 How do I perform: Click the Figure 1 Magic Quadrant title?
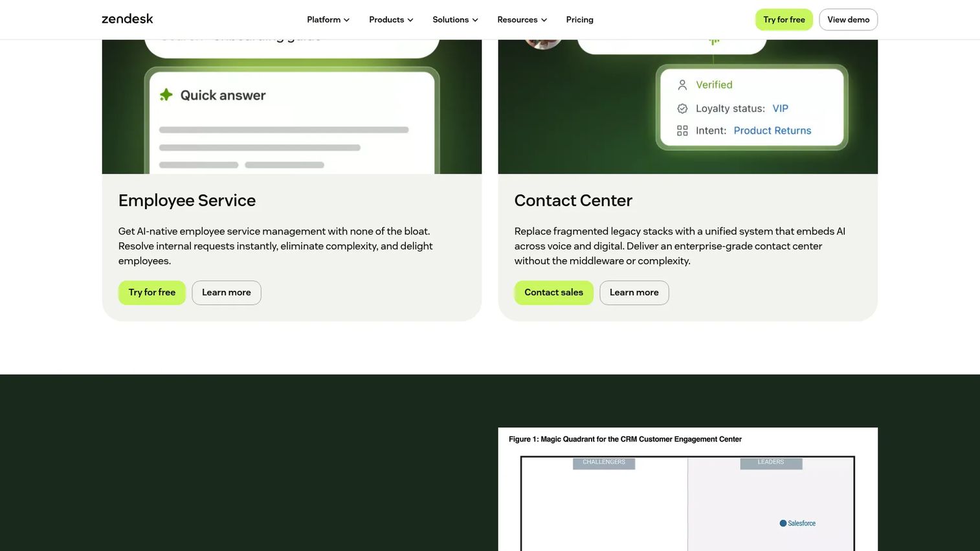pos(625,439)
